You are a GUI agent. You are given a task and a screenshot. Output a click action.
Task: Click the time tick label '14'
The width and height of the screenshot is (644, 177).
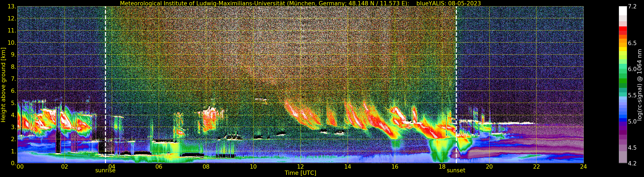click(347, 167)
